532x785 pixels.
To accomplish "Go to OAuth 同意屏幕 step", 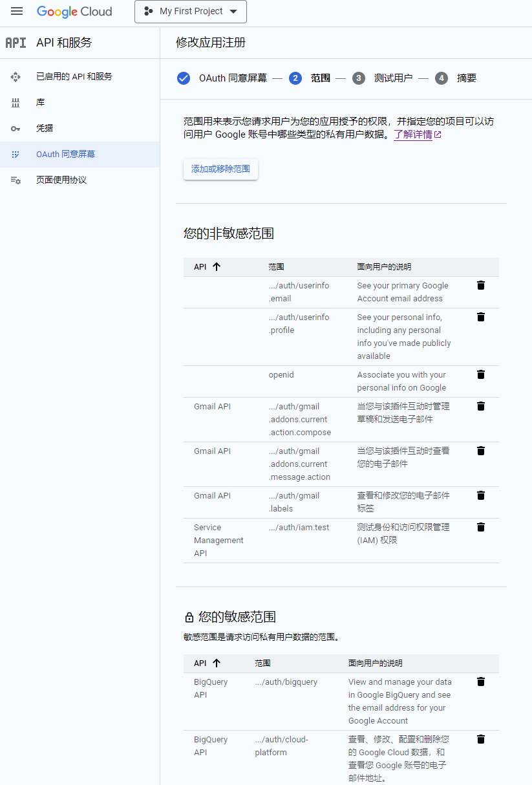I will click(x=233, y=78).
